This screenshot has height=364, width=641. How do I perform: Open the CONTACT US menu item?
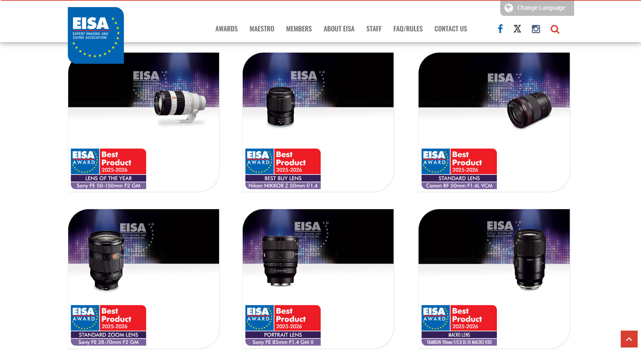(451, 29)
